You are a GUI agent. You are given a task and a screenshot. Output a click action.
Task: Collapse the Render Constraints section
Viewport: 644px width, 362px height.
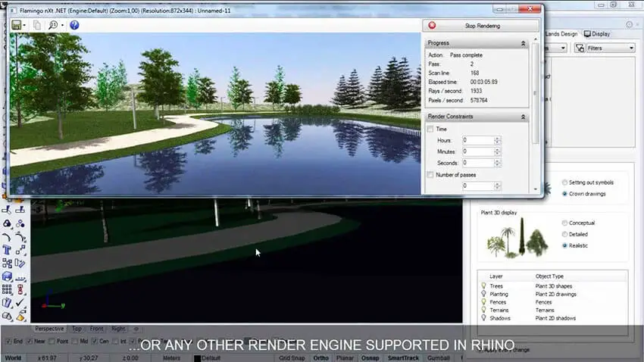523,117
